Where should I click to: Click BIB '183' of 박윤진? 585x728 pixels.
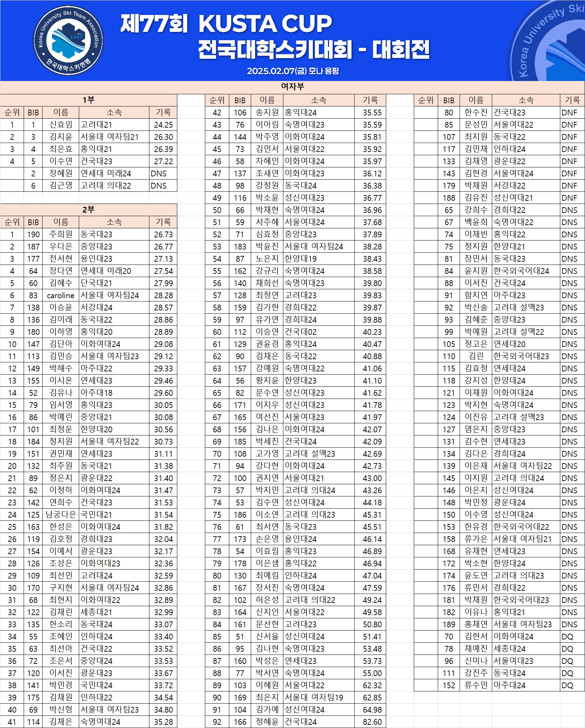240,247
